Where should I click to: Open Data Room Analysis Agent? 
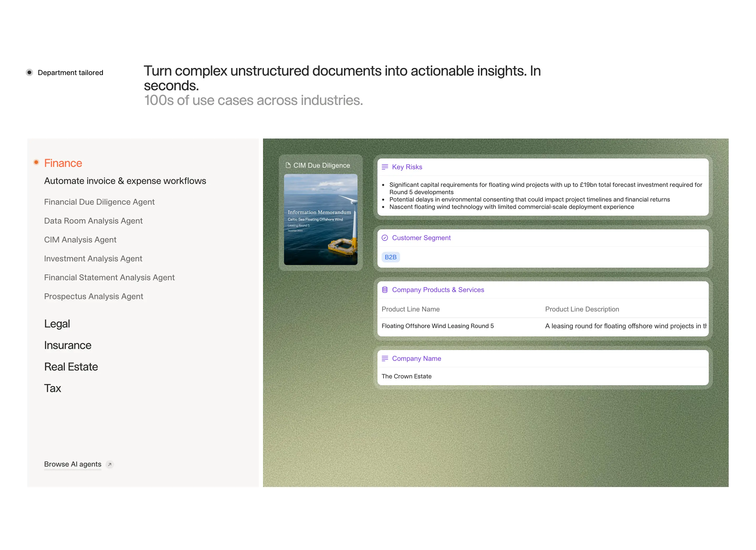pyautogui.click(x=93, y=221)
